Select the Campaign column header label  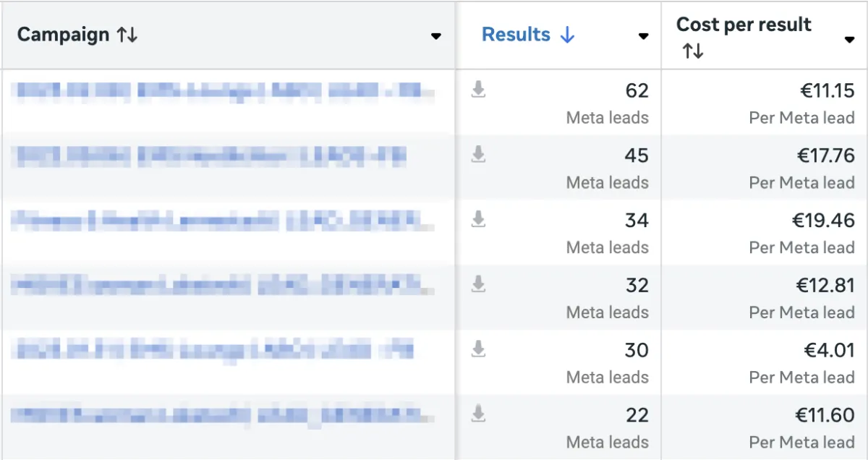pos(63,35)
